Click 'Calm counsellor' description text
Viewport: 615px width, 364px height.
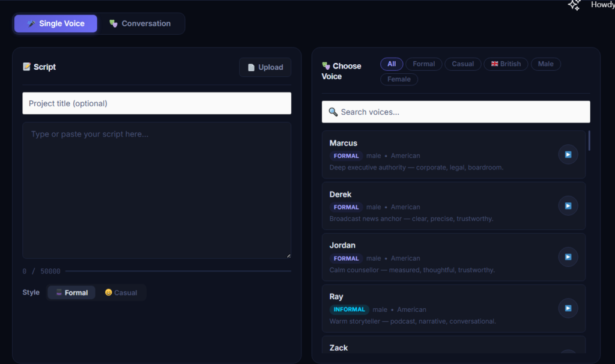click(412, 270)
